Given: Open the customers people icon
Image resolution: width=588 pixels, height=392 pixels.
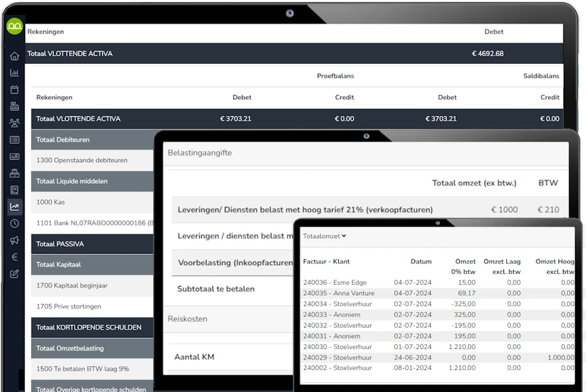Looking at the screenshot, I should 15,123.
